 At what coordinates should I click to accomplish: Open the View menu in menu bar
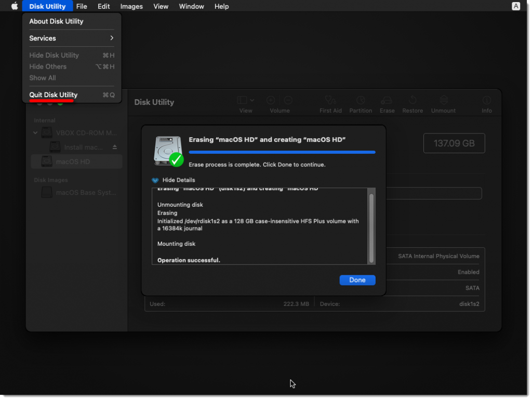pyautogui.click(x=161, y=6)
